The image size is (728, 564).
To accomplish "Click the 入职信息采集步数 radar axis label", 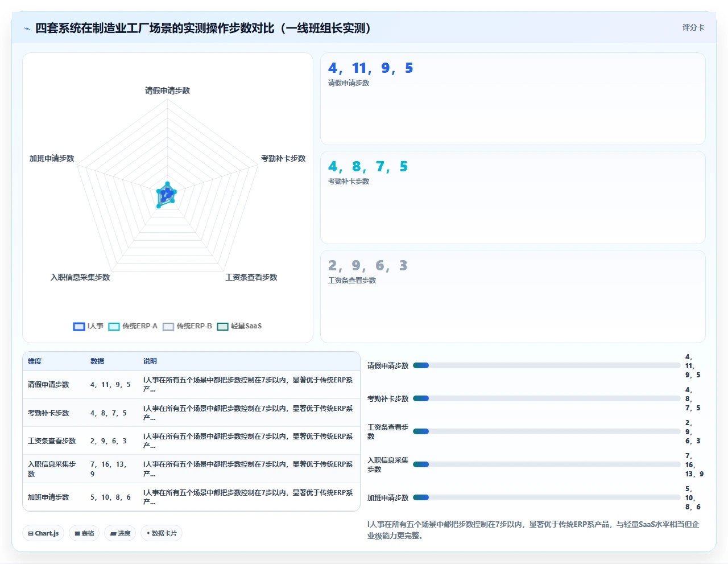I will pos(80,277).
